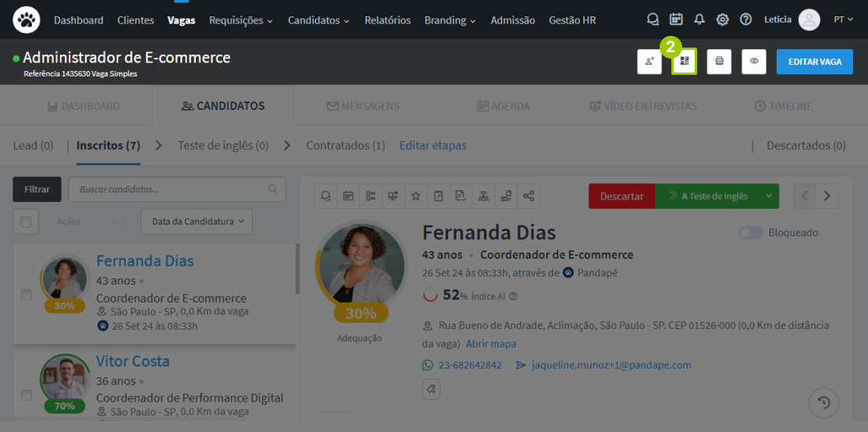868x432 pixels.
Task: Print the job vacancy
Action: (x=719, y=62)
